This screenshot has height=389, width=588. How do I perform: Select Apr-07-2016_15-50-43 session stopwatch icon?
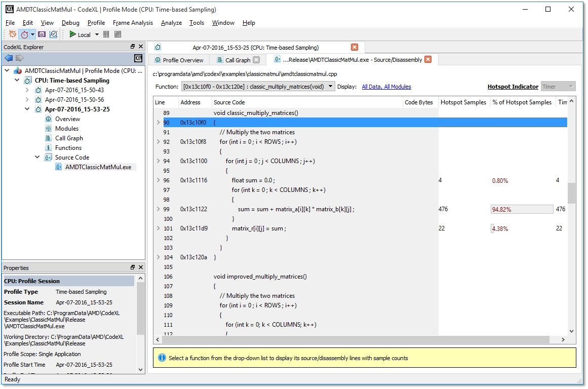click(38, 90)
